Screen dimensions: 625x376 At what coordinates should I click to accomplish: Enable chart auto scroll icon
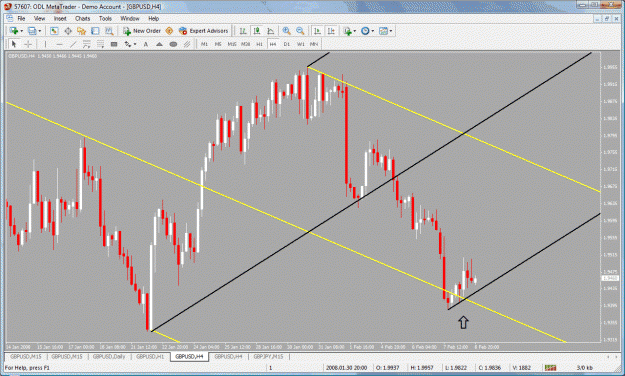[317, 31]
